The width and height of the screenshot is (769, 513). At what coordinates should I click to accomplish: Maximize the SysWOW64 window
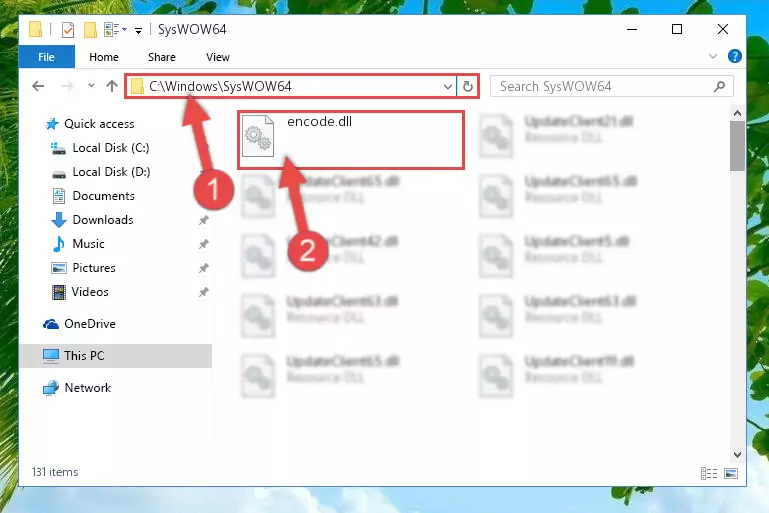pos(677,29)
